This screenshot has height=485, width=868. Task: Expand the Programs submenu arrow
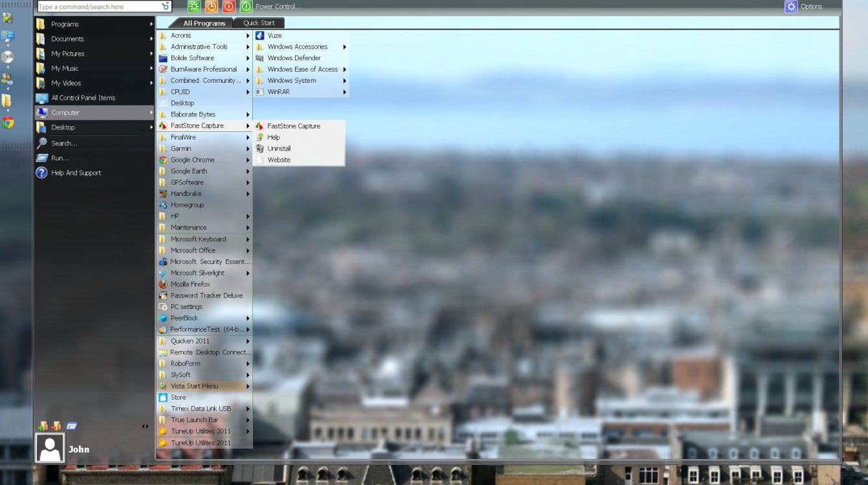pos(151,24)
